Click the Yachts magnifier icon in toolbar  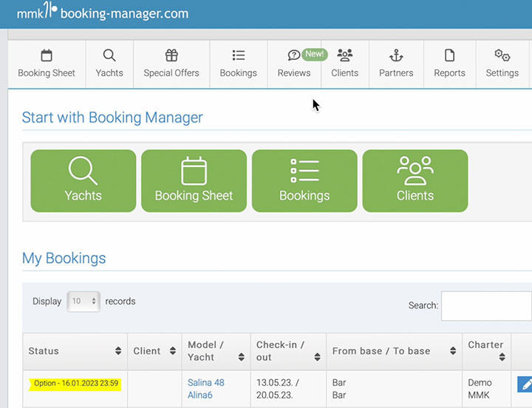pyautogui.click(x=109, y=56)
